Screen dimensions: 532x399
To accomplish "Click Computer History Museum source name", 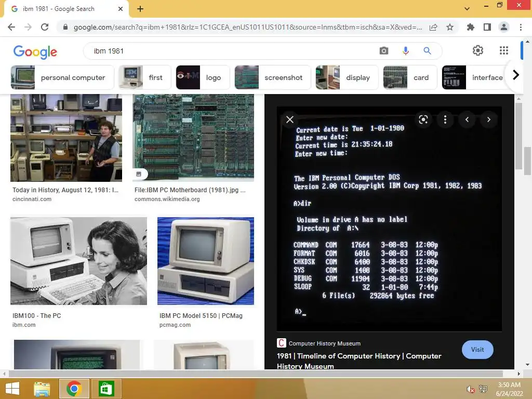I will (324, 343).
